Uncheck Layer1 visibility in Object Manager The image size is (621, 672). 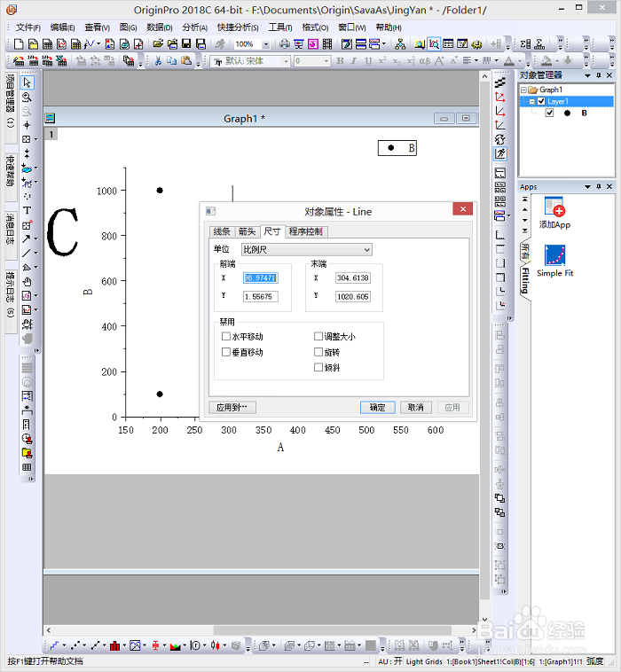pyautogui.click(x=541, y=102)
